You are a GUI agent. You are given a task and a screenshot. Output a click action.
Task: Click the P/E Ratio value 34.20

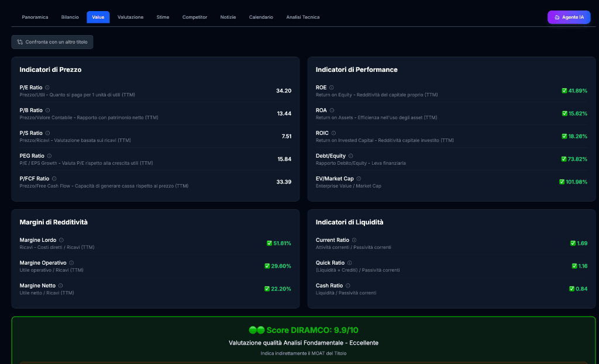pos(284,91)
